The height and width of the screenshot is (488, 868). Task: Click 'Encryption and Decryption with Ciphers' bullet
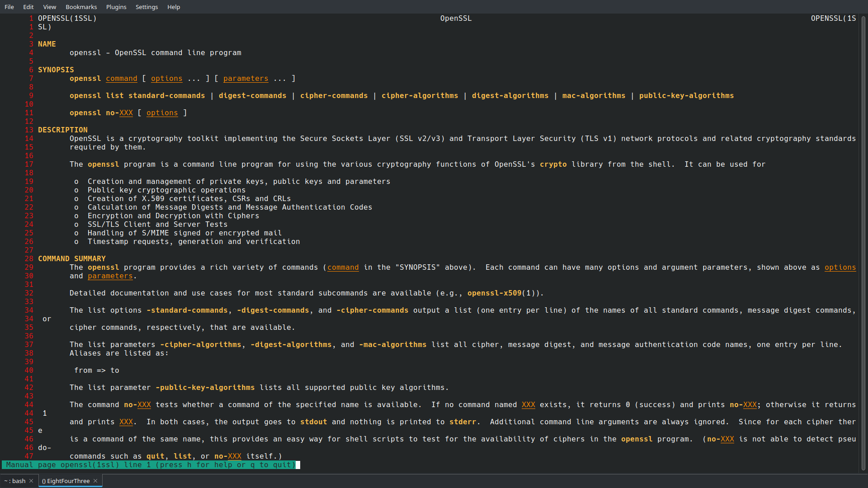pos(174,216)
